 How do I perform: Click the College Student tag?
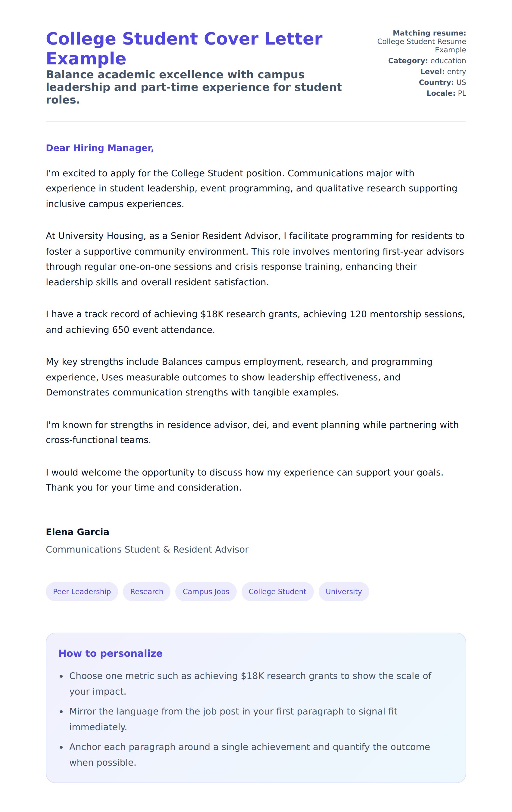click(x=277, y=591)
